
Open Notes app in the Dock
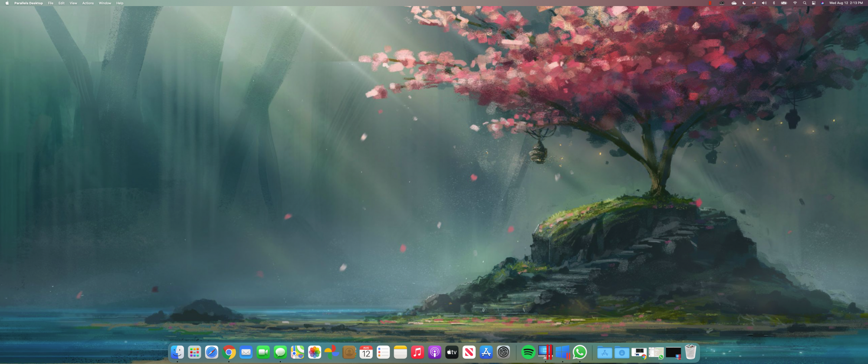coord(400,352)
